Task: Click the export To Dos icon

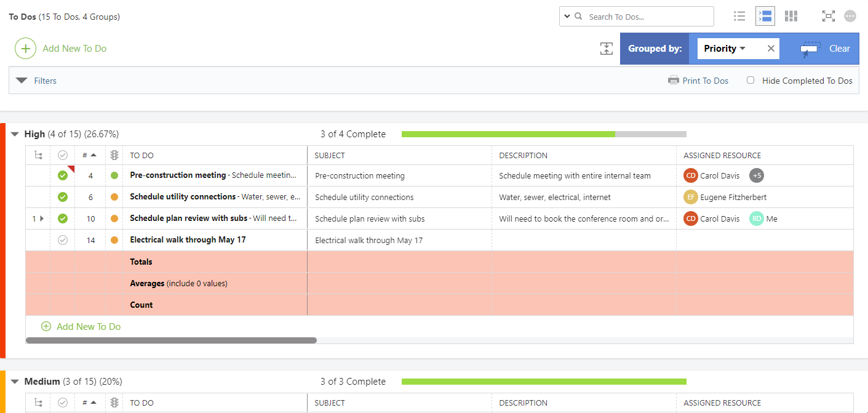Action: pyautogui.click(x=607, y=49)
